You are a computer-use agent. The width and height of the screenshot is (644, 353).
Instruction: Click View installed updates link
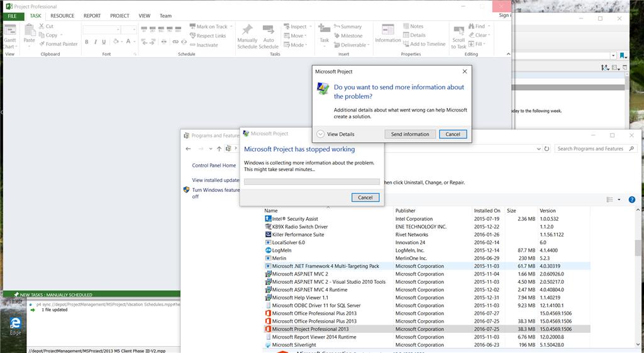[216, 180]
